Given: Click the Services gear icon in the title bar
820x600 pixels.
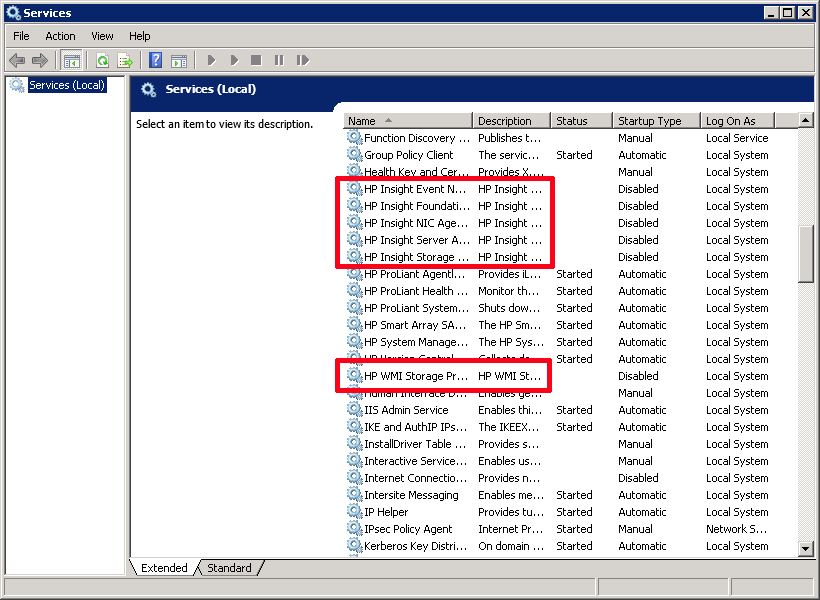Looking at the screenshot, I should (x=13, y=13).
